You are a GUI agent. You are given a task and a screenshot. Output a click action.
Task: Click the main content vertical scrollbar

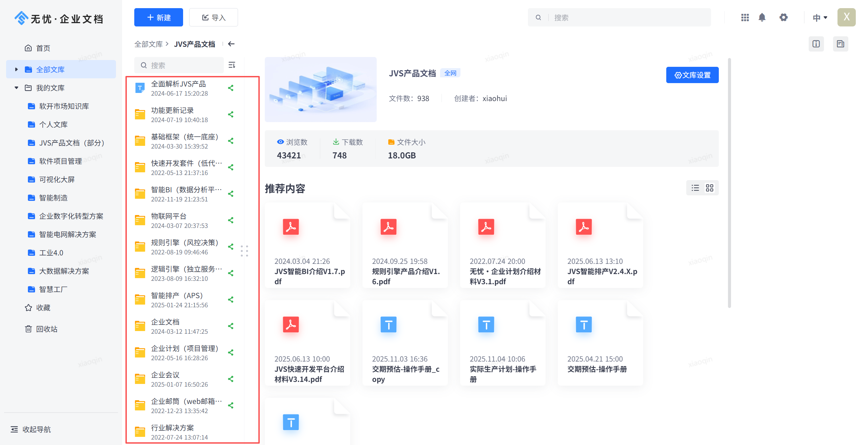(729, 183)
